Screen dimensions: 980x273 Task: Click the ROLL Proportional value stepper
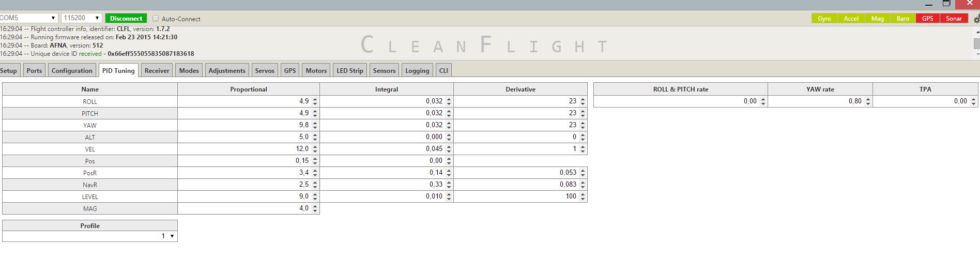coord(315,101)
